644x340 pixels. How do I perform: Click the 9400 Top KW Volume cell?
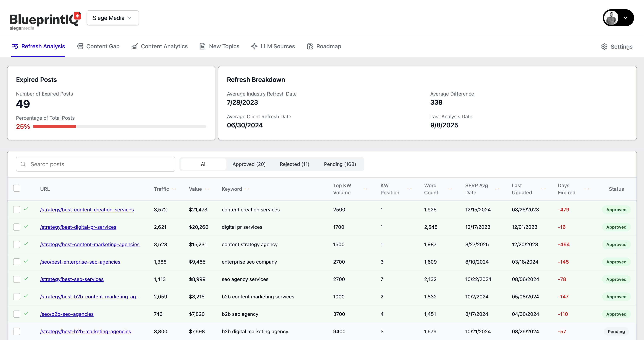point(339,331)
